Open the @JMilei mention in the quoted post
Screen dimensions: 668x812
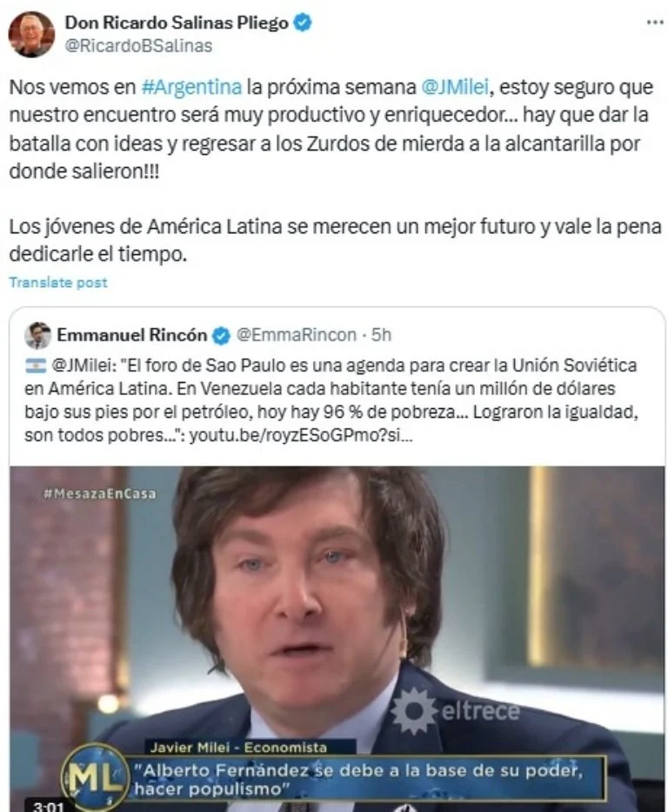click(x=84, y=366)
